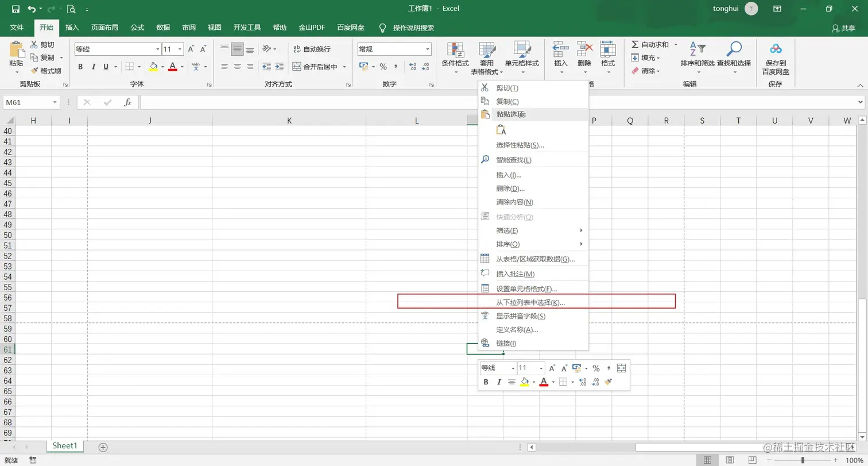This screenshot has width=868, height=466.
Task: Click the Name Box showing M61
Action: pos(28,102)
